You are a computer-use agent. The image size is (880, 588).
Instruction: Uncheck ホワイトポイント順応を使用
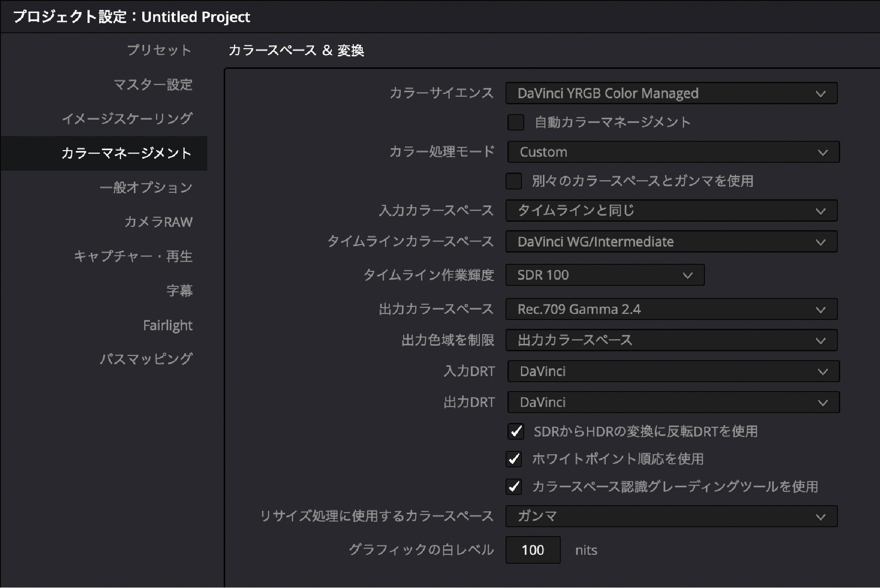513,459
